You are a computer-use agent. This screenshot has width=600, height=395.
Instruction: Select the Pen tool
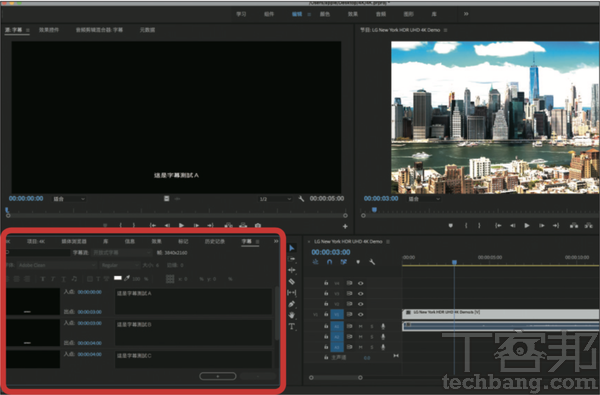292,304
